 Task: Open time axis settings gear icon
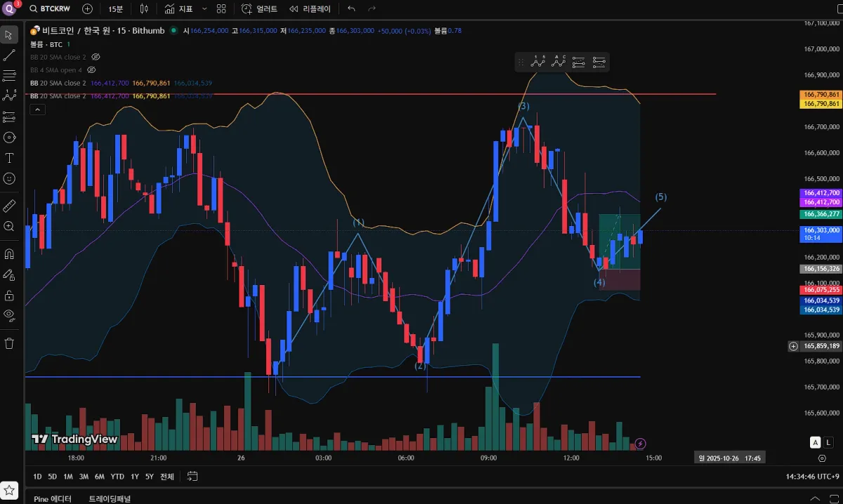(x=822, y=458)
